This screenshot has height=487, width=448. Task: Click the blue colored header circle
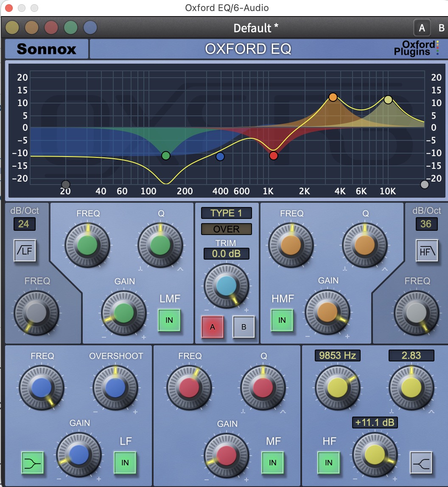point(90,28)
